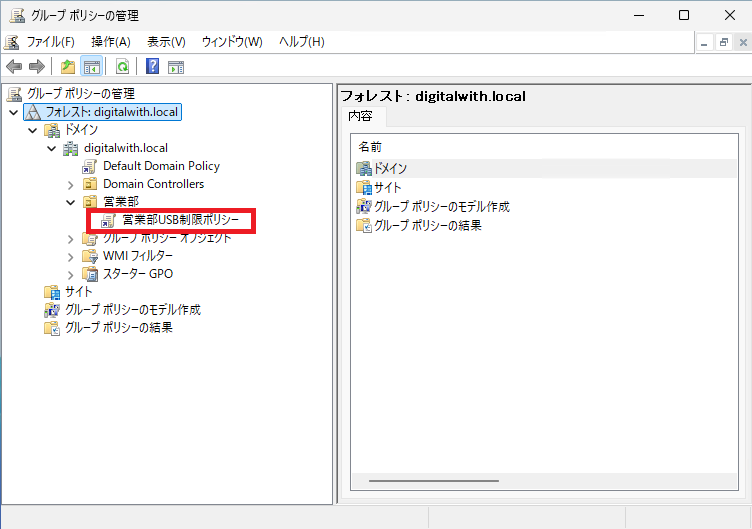
Task: Go forward with the right arrow toolbar icon
Action: 37,66
